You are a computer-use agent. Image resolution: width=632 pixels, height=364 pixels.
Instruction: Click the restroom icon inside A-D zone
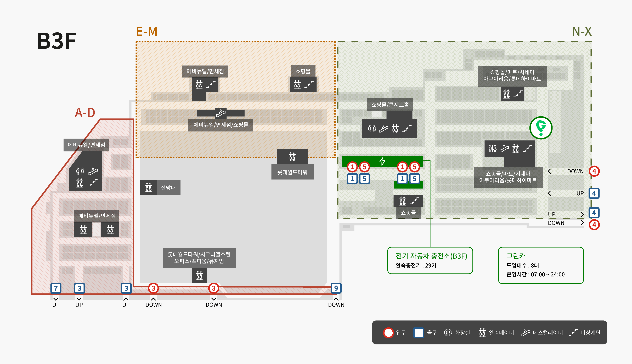(x=80, y=171)
